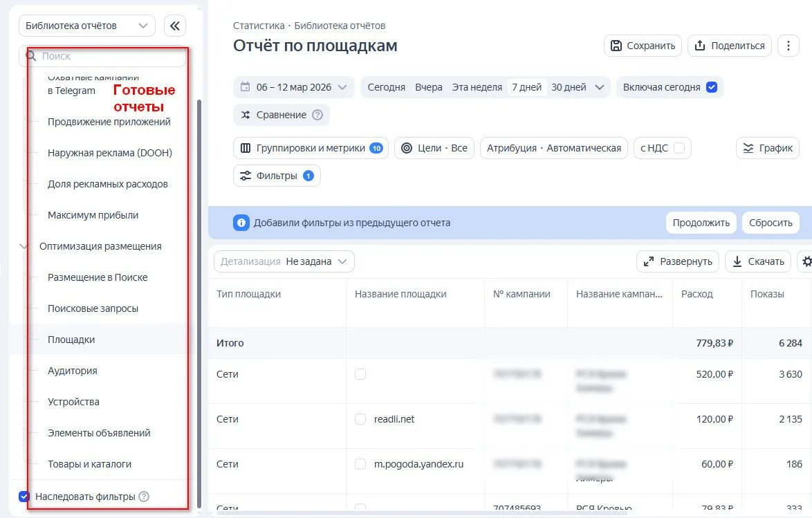Open the Поисковые запросы report
The image size is (812, 518).
[93, 308]
